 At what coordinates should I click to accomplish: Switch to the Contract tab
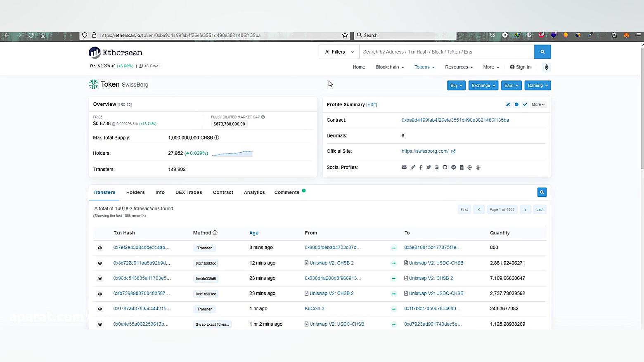point(223,192)
